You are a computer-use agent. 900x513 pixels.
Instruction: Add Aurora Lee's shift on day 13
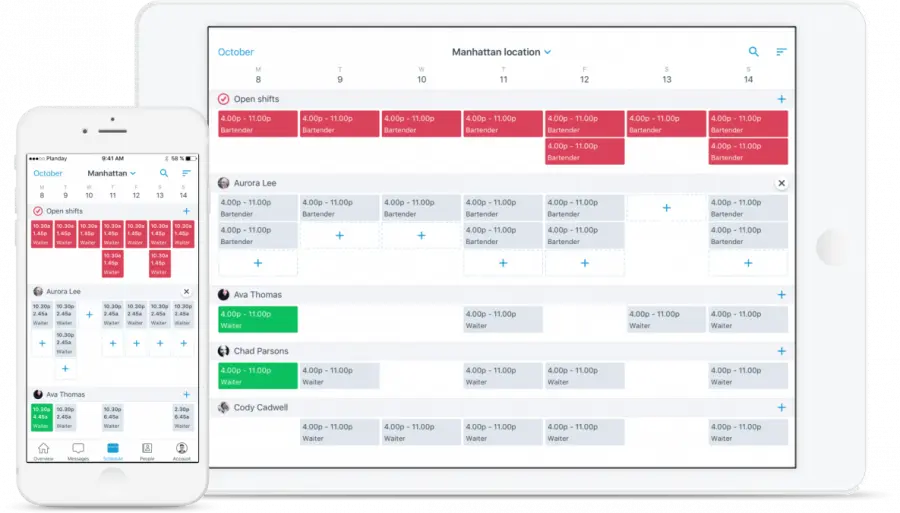coord(666,208)
